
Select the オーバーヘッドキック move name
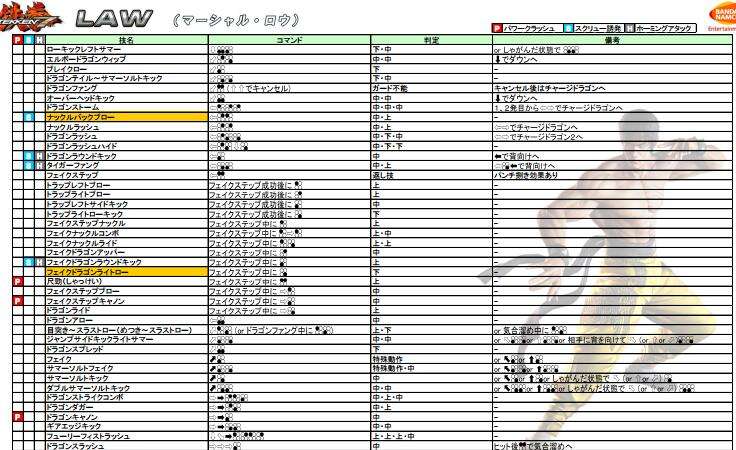[x=80, y=98]
